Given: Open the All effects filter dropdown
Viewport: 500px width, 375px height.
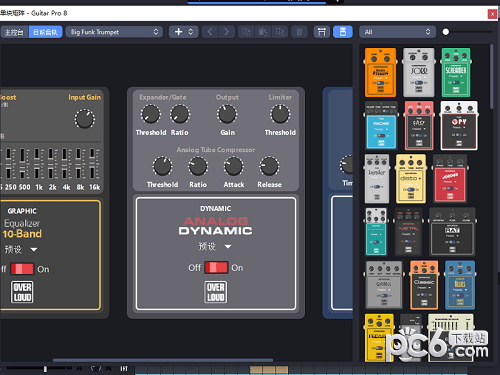Looking at the screenshot, I should tap(397, 32).
